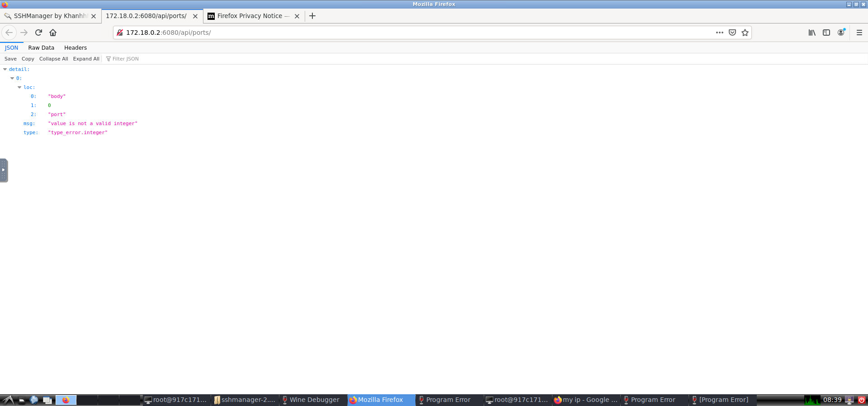Collapse the detail node

click(x=5, y=69)
